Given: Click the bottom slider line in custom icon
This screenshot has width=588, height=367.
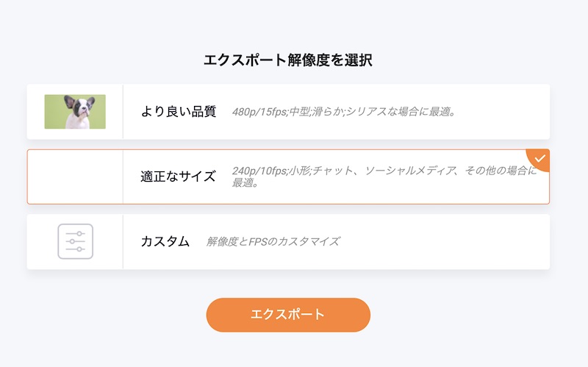Looking at the screenshot, I should click(x=76, y=249).
